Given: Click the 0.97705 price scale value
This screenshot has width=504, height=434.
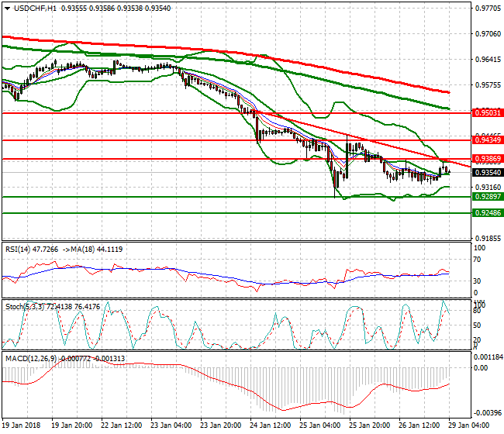Looking at the screenshot, I should tap(488, 9).
